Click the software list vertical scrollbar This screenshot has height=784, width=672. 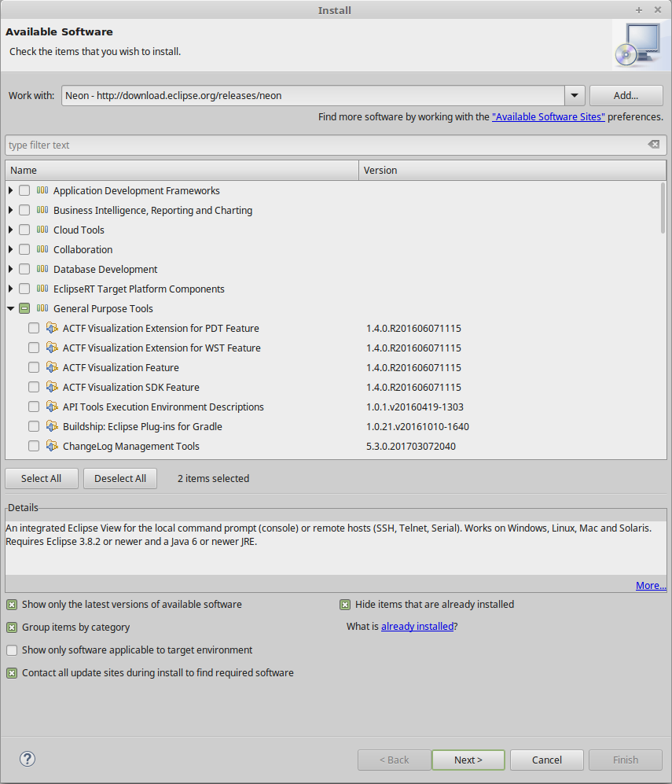point(663,208)
